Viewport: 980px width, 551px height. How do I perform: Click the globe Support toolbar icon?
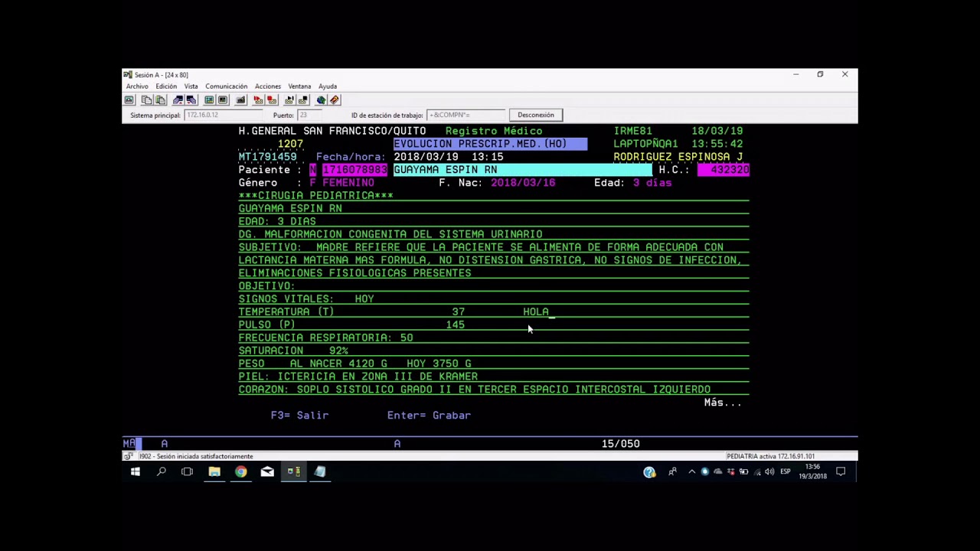pyautogui.click(x=321, y=100)
